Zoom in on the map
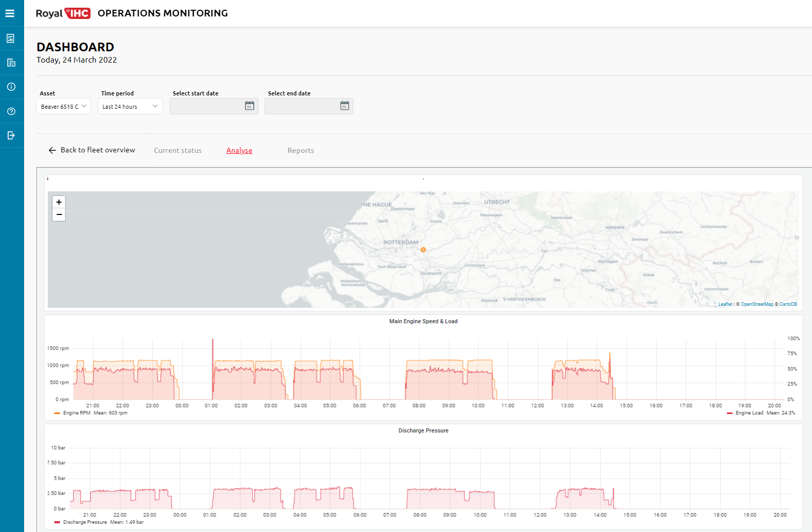Screen dimensions: 812x532 59,202
